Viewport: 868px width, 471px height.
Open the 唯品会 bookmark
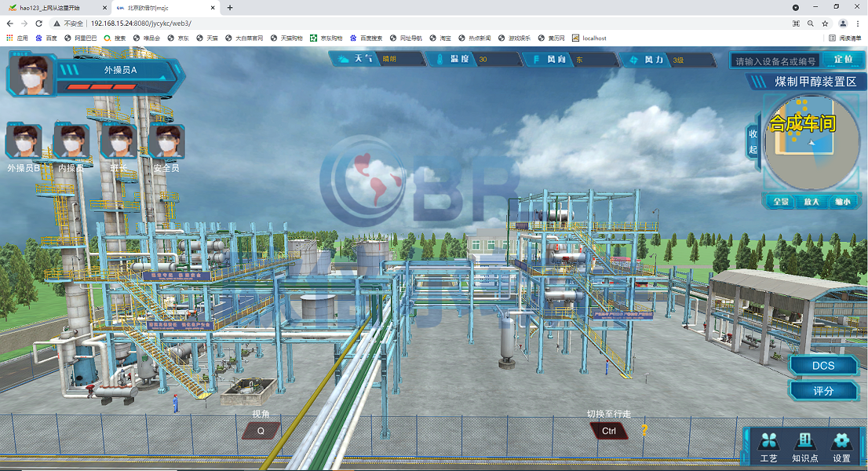(x=147, y=38)
